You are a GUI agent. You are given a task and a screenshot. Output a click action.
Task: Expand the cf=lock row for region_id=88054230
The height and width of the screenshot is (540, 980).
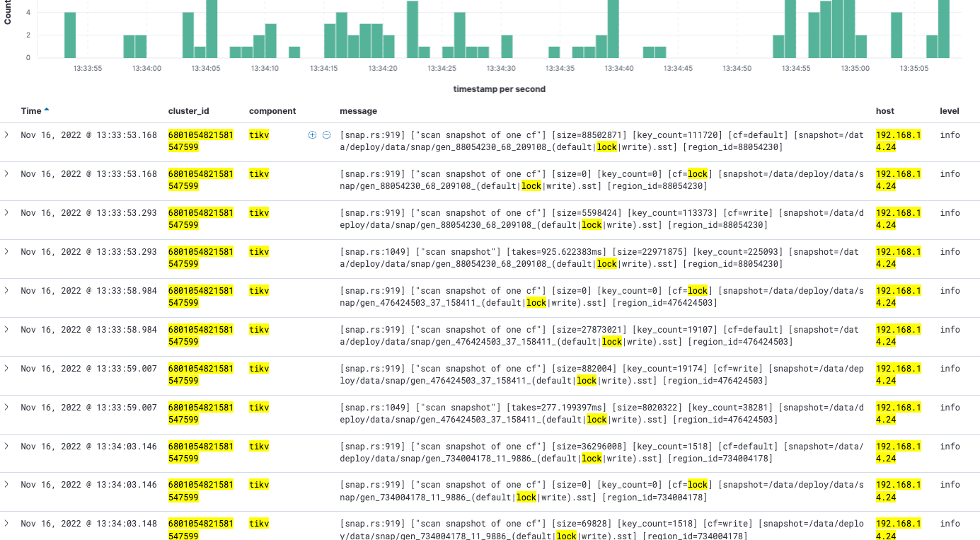tap(7, 173)
